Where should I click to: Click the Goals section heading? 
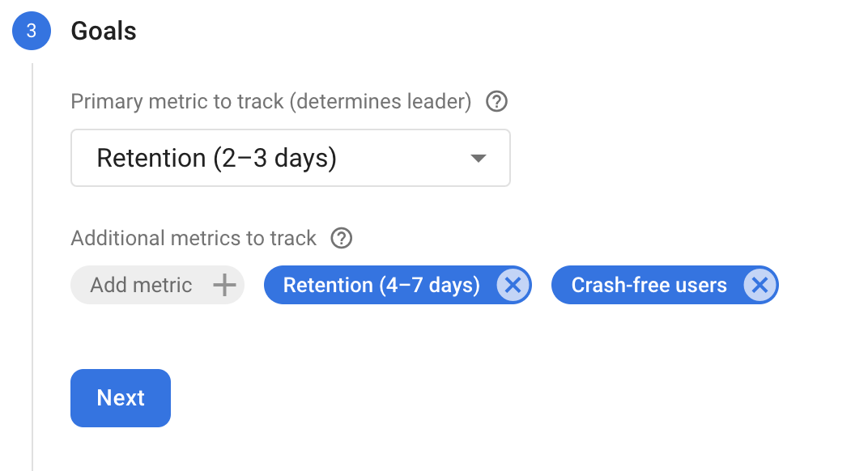(x=104, y=31)
